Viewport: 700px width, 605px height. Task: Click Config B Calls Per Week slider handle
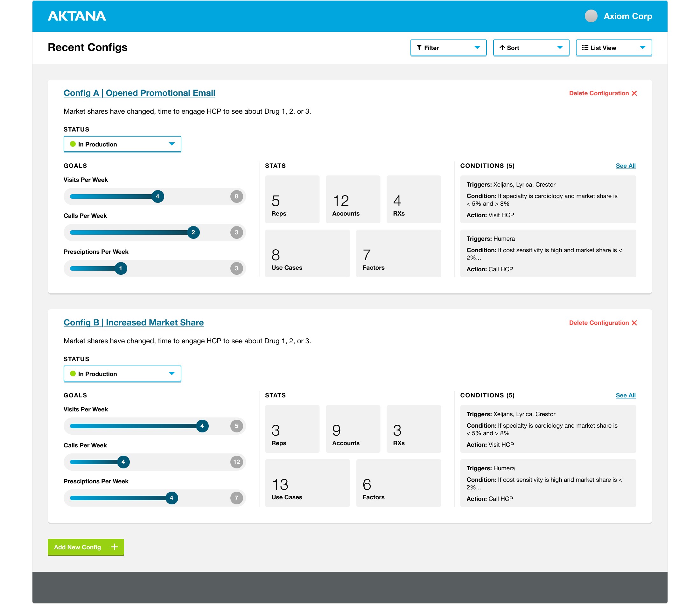(123, 462)
